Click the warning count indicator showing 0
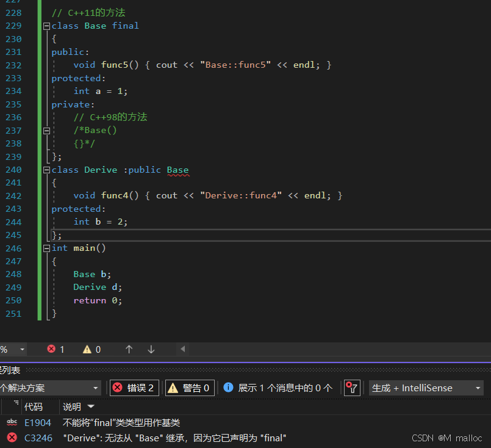This screenshot has width=491, height=448. pyautogui.click(x=91, y=349)
